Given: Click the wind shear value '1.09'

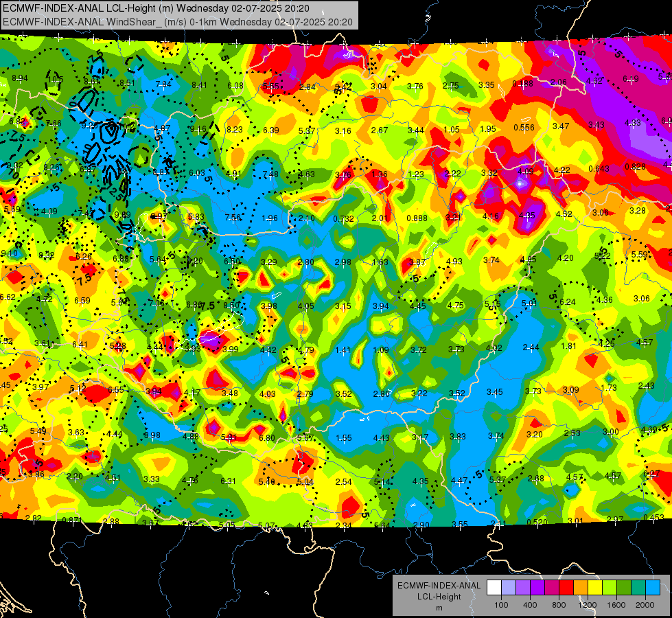Looking at the screenshot, I should point(380,350).
